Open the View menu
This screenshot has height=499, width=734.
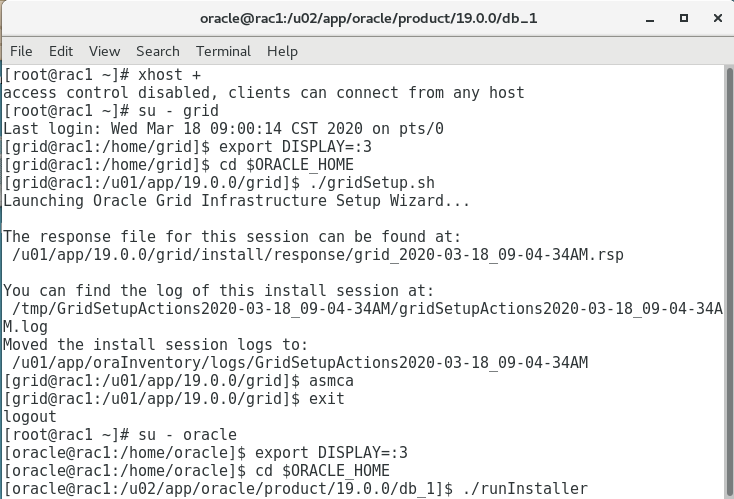104,51
